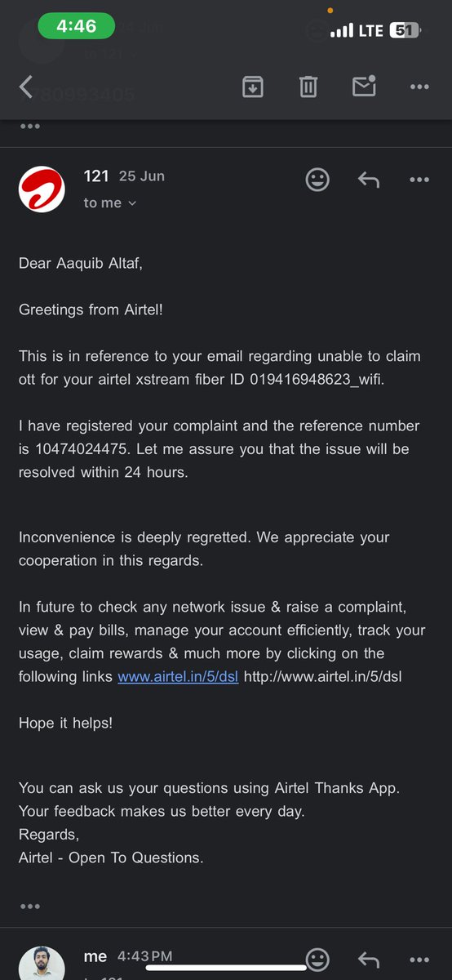Open more options for the 121 message
Viewport: 452px width, 980px height.
tap(419, 180)
